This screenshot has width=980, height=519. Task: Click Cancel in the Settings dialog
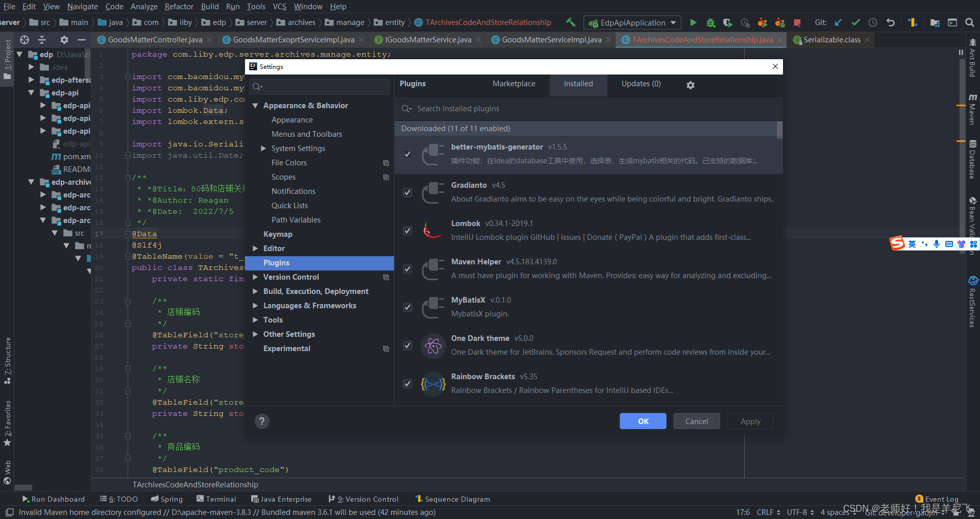click(x=697, y=421)
